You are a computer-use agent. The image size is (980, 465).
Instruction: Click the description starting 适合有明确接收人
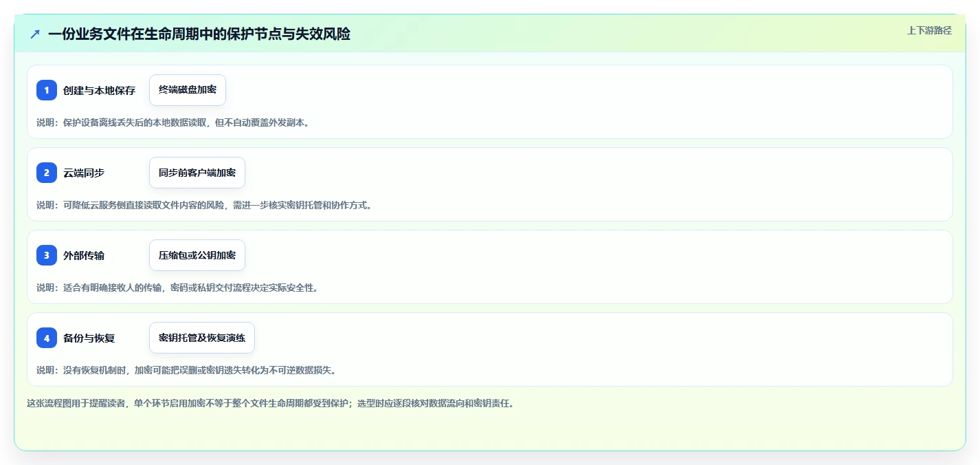pyautogui.click(x=177, y=288)
